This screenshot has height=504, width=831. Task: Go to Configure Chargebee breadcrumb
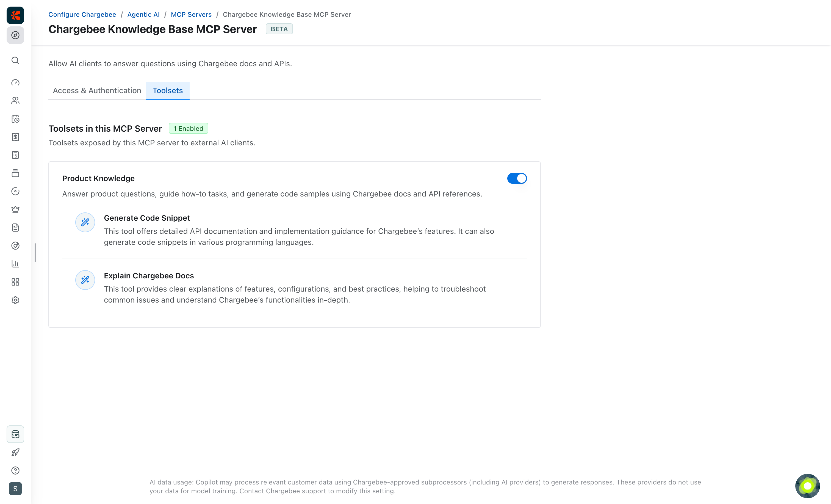(82, 15)
